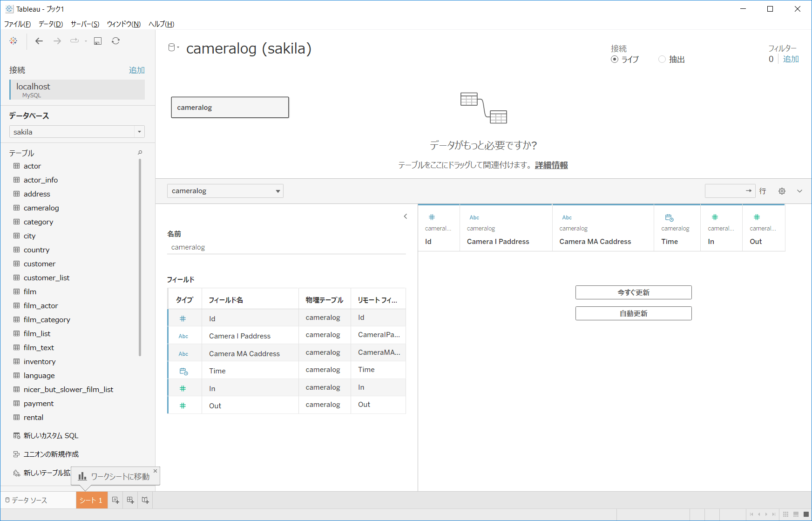Select the cameralog table box on the canvas
The image size is (812, 521).
click(x=230, y=108)
